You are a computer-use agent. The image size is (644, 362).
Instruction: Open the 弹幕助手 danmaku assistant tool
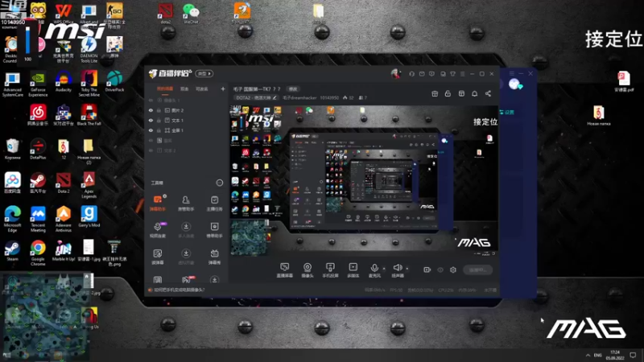coord(158,204)
